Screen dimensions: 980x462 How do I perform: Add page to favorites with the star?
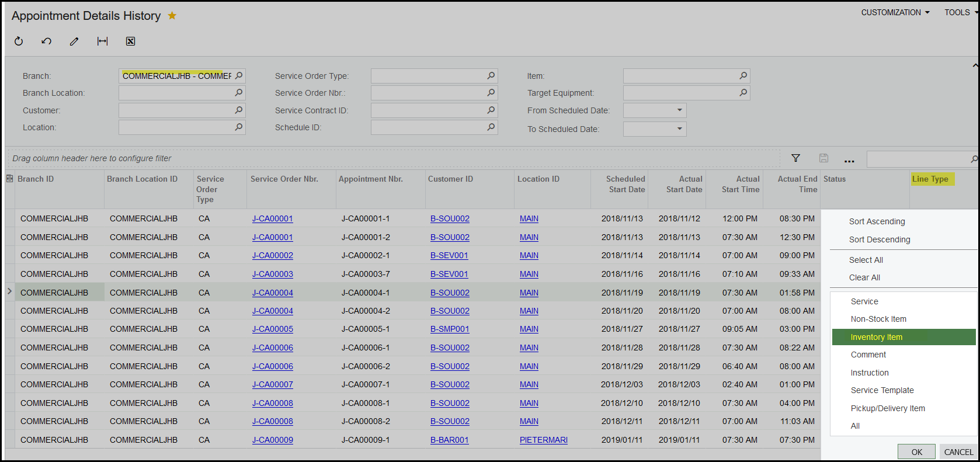tap(172, 16)
